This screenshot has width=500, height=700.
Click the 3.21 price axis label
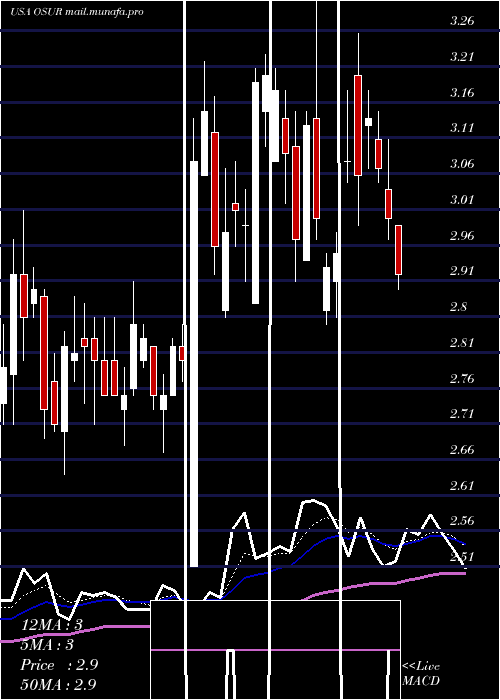pos(462,57)
